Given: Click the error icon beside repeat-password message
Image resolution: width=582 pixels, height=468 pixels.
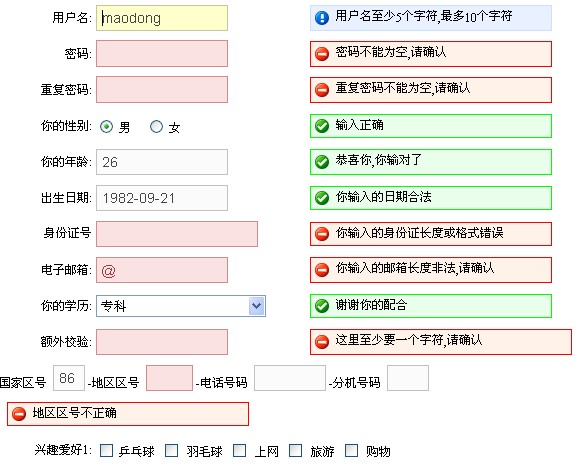Looking at the screenshot, I should pos(321,89).
